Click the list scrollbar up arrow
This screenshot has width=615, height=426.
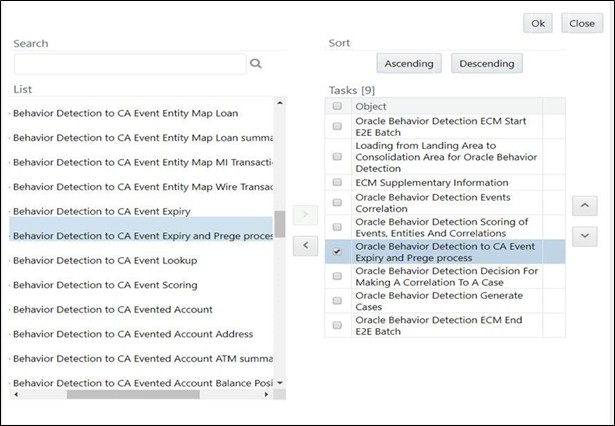pyautogui.click(x=280, y=103)
